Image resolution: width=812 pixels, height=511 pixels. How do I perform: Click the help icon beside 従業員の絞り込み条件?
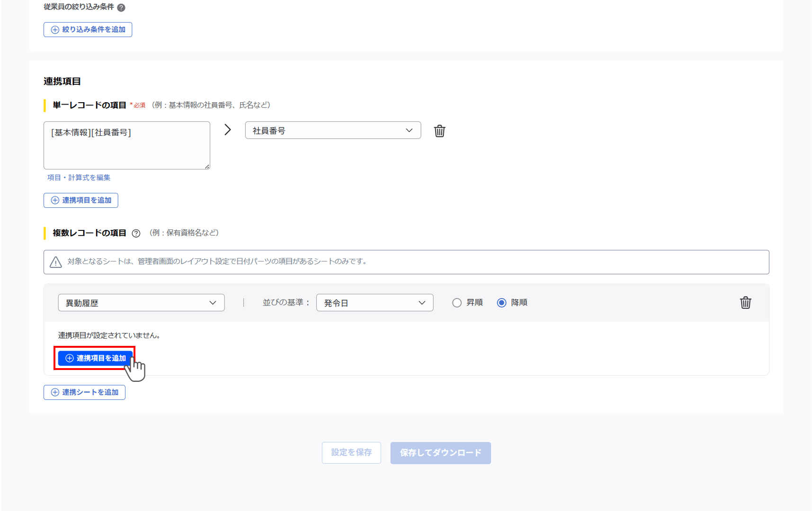[121, 7]
